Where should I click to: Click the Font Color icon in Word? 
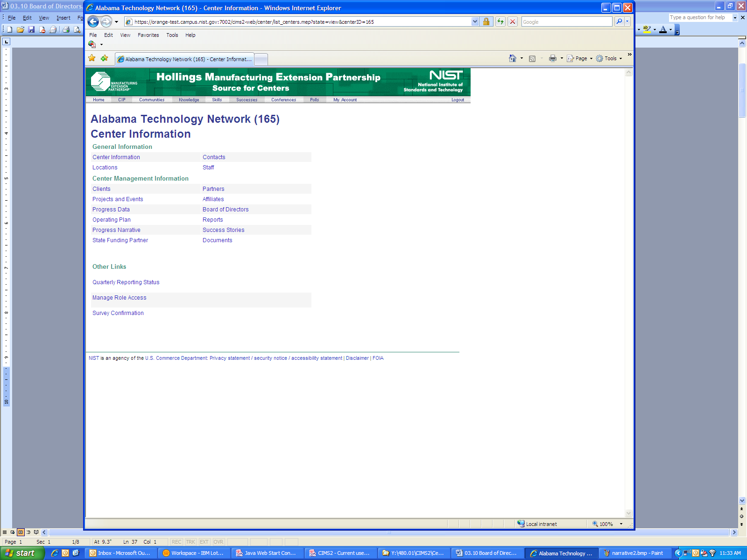click(x=663, y=29)
